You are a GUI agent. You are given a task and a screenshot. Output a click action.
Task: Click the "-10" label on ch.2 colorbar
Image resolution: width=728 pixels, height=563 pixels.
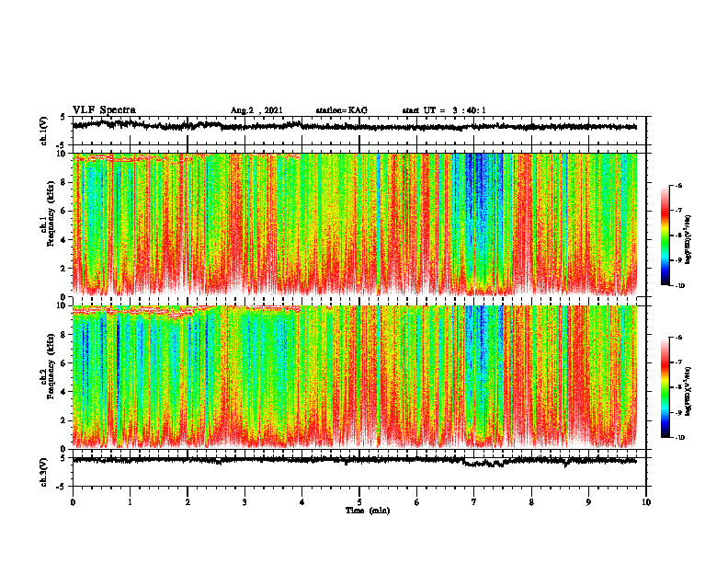click(x=679, y=438)
